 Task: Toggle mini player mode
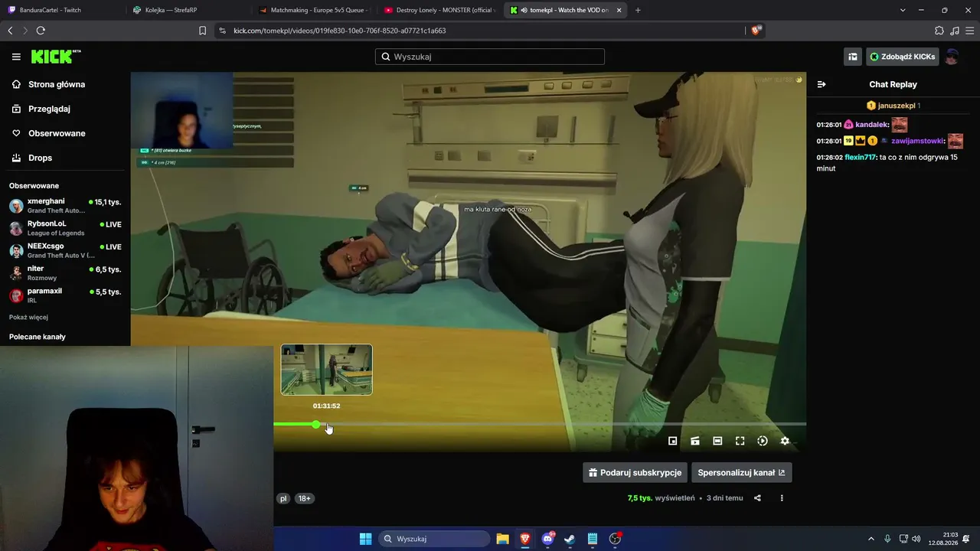pos(672,441)
